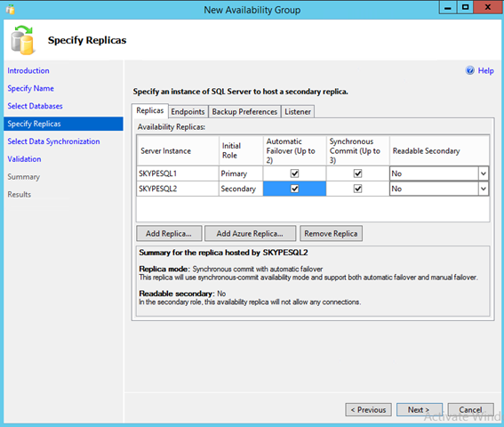Click the Add Replica button
This screenshot has height=427, width=504.
pos(169,233)
